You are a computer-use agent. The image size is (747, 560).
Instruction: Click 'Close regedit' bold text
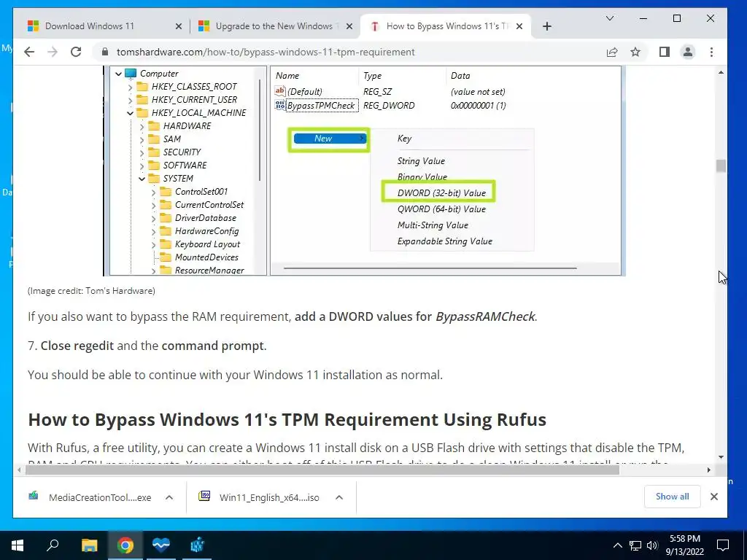point(77,346)
